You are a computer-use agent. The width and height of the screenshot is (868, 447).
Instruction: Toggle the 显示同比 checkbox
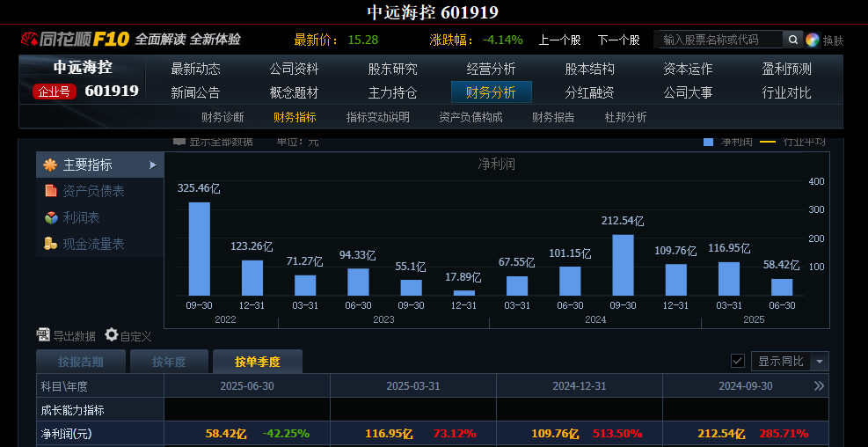point(737,361)
